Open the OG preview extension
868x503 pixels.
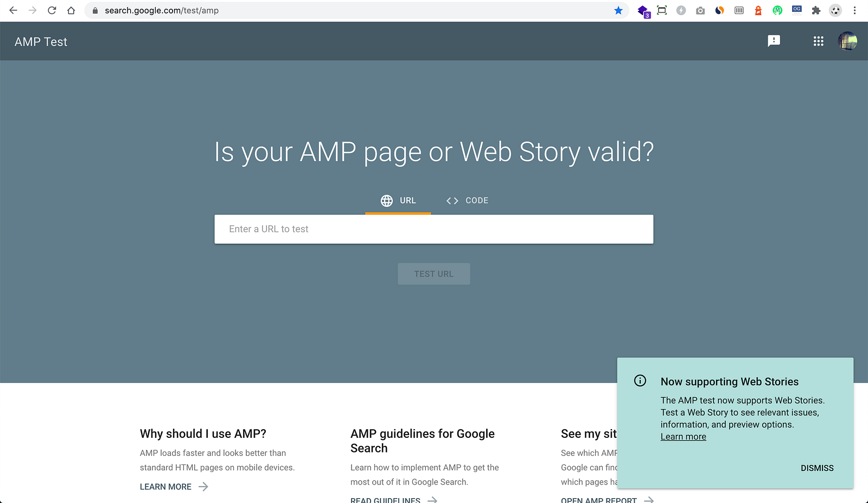(x=797, y=9)
